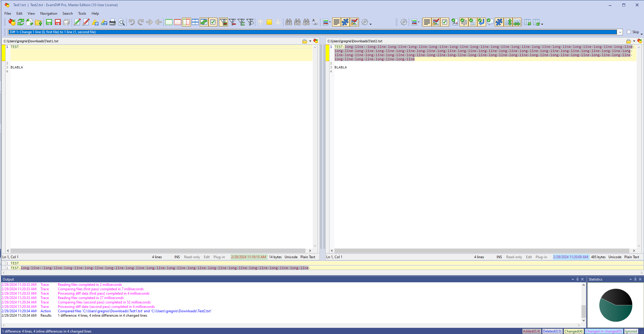Open the Tools menu
This screenshot has width=644, height=334.
point(82,14)
